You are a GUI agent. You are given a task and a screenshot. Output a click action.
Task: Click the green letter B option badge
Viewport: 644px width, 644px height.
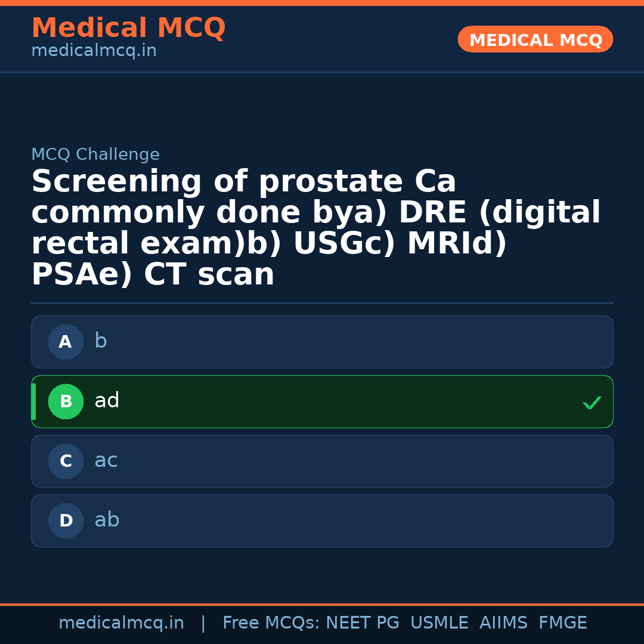click(66, 402)
